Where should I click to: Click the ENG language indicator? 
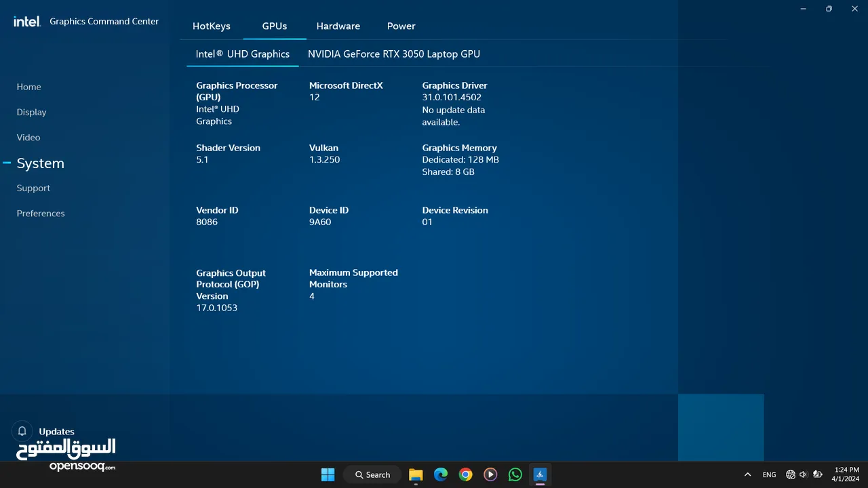tap(769, 474)
